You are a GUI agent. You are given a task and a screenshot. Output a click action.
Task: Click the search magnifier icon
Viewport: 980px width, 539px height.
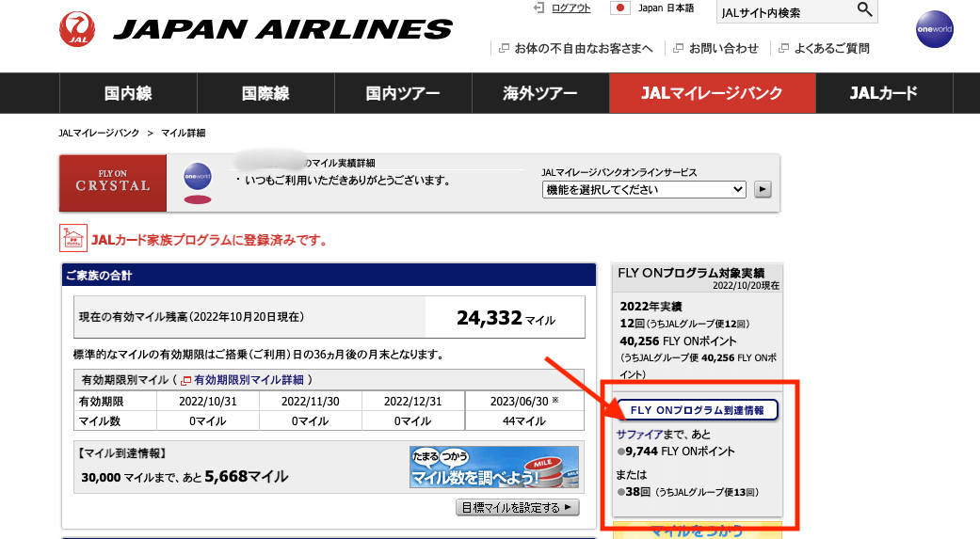864,11
